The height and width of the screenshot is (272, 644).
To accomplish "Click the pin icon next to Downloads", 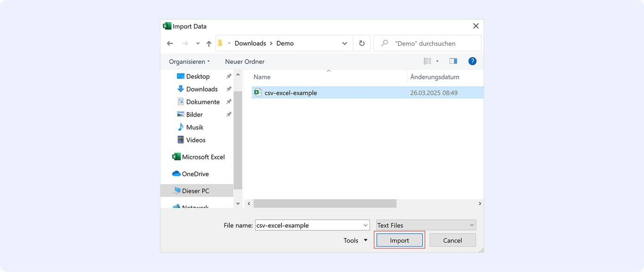I will 229,89.
